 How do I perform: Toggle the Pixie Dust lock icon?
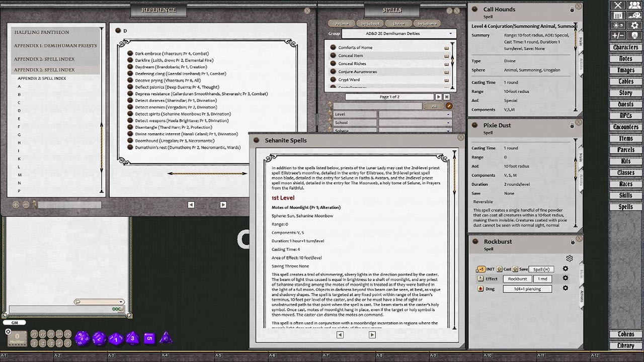tap(572, 126)
